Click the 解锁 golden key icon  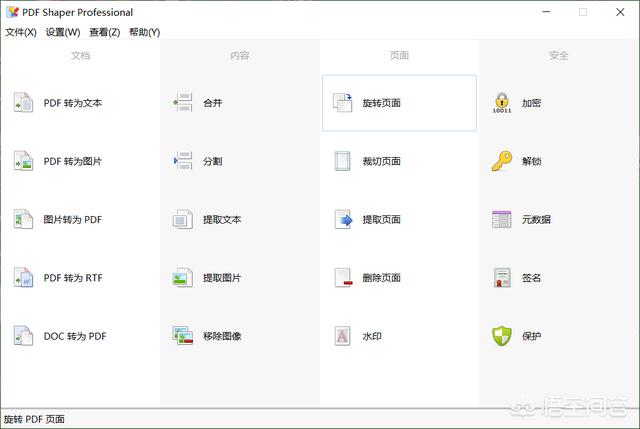click(502, 161)
